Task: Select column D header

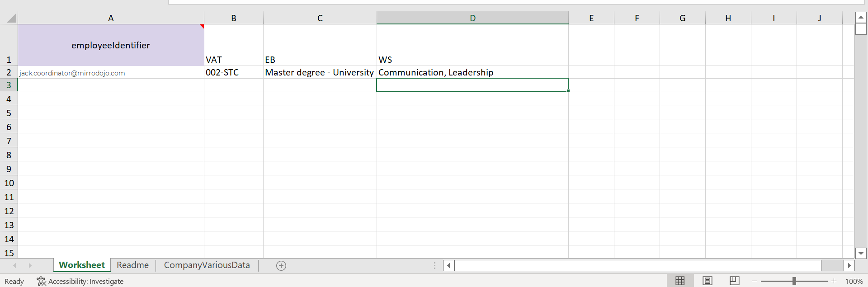Action: coord(472,18)
